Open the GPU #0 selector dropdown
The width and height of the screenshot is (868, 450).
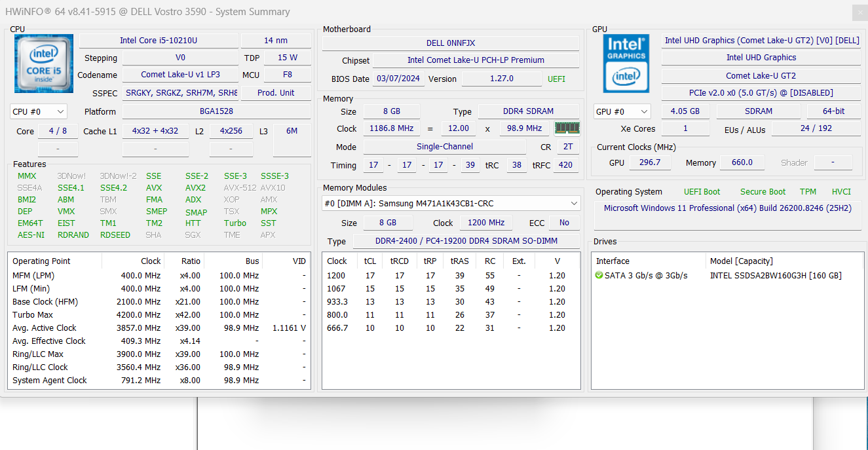click(622, 111)
